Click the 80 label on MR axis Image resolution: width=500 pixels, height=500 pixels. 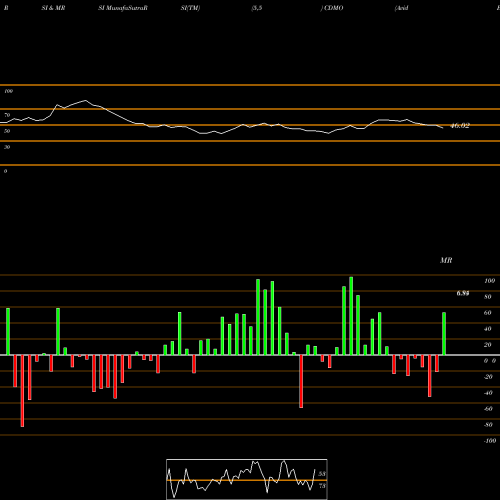pos(488,297)
